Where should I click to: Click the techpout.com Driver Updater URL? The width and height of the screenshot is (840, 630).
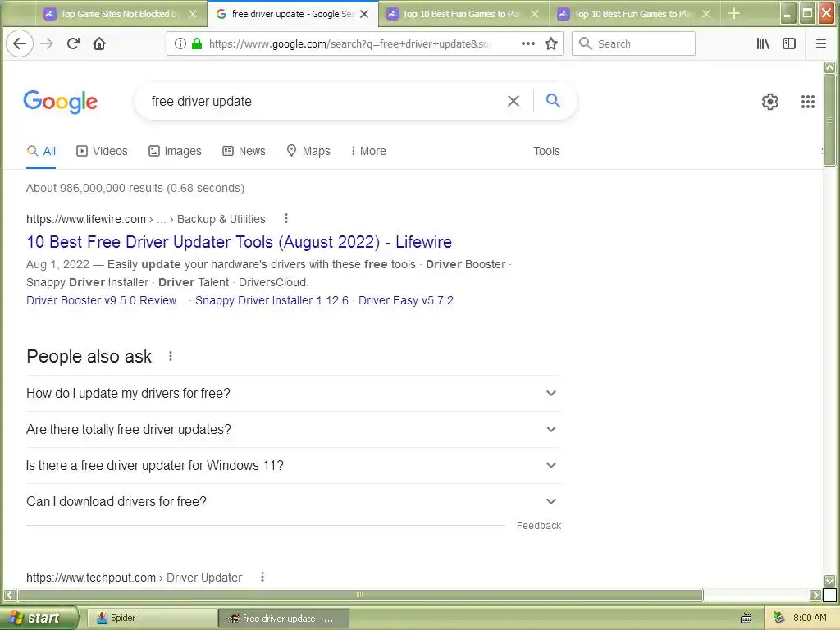point(134,577)
